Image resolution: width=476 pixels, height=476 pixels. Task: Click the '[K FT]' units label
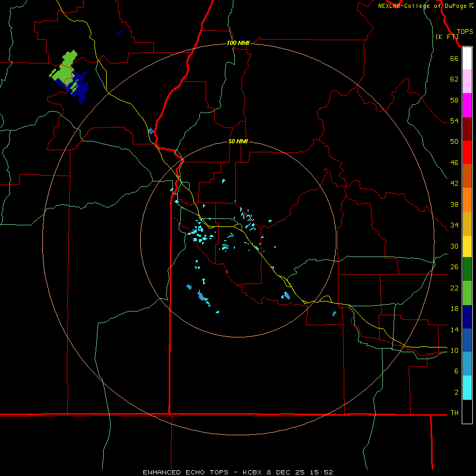tap(447, 36)
